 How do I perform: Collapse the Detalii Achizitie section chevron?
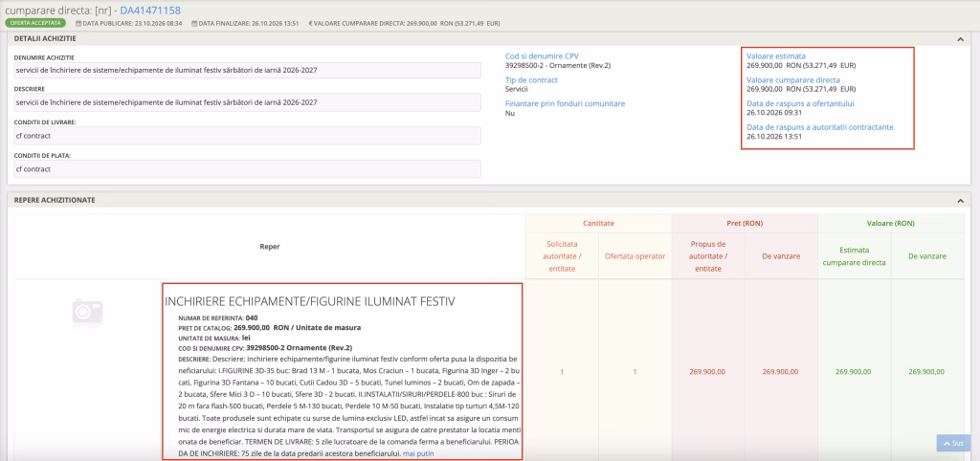(959, 38)
